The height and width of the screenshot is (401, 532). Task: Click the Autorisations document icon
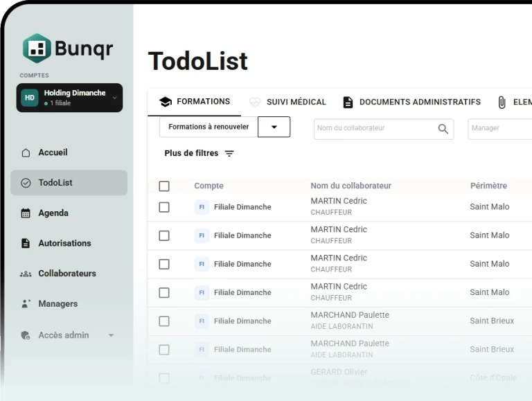pos(26,243)
